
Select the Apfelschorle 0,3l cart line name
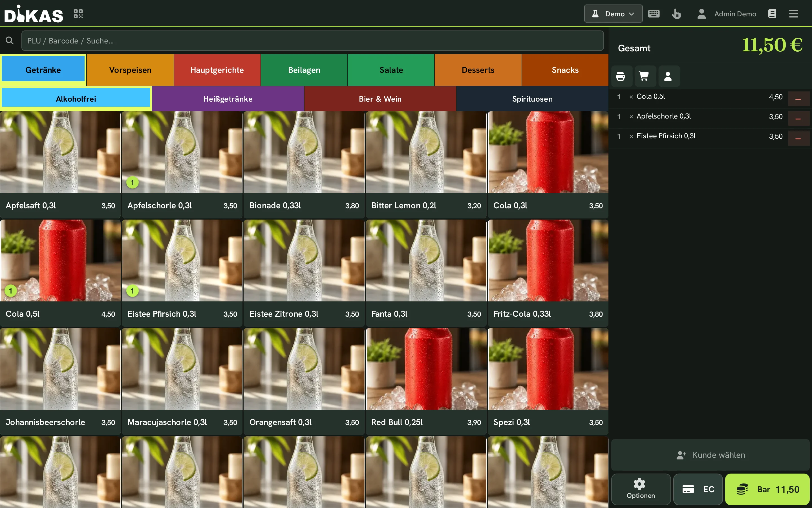[x=664, y=116]
